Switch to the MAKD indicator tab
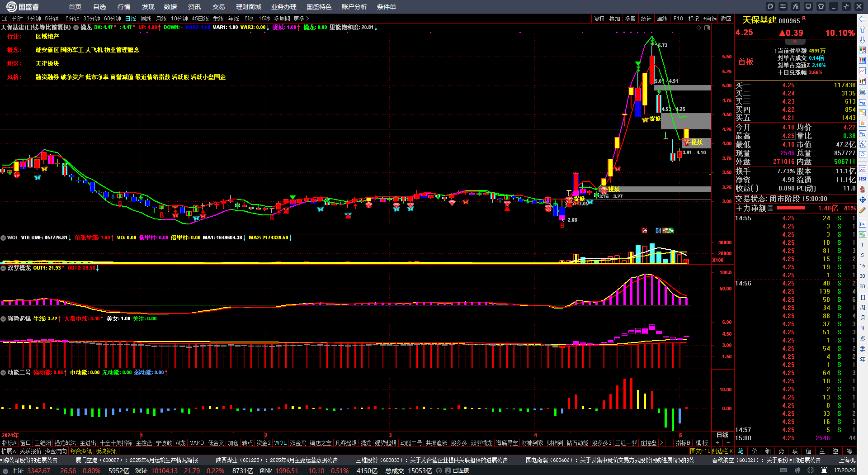The height and width of the screenshot is (475, 868). coord(197,443)
